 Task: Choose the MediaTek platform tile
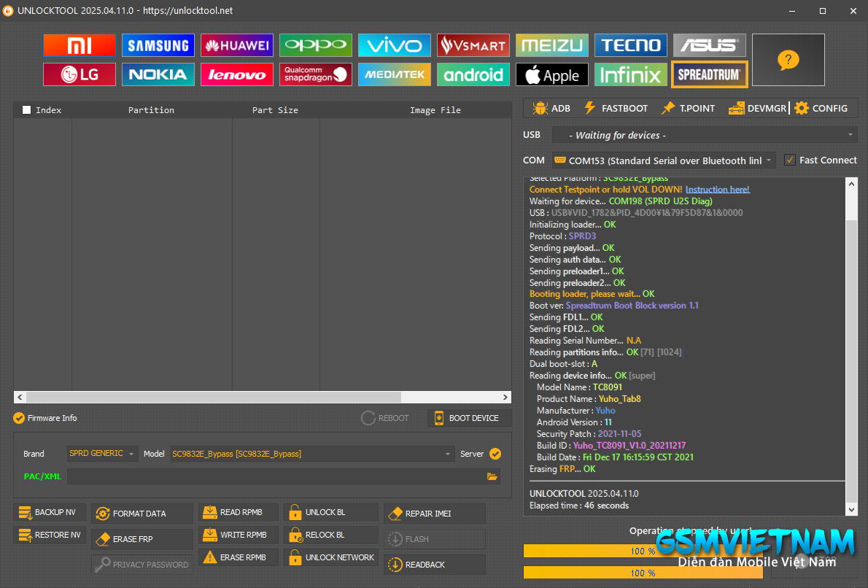point(394,74)
